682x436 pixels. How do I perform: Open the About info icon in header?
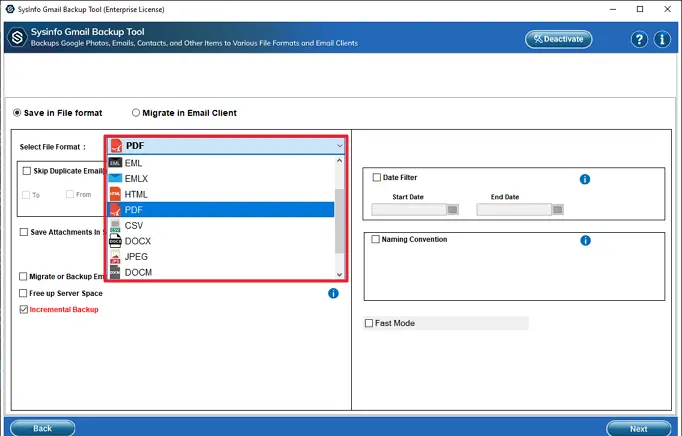point(662,40)
